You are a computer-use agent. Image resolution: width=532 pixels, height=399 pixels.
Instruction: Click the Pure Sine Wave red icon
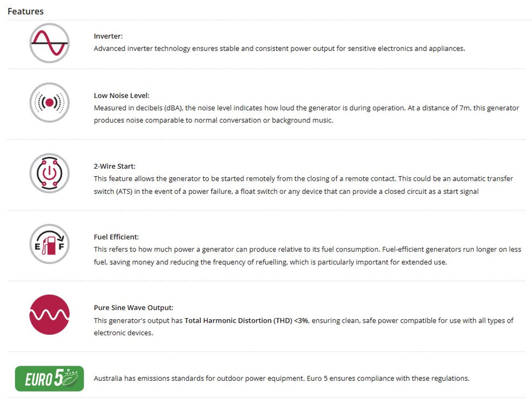[50, 315]
